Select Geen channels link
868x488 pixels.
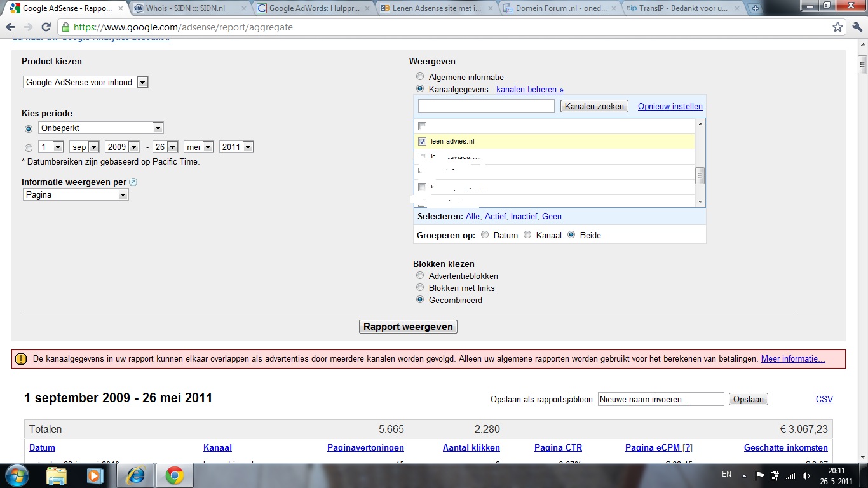(x=552, y=217)
